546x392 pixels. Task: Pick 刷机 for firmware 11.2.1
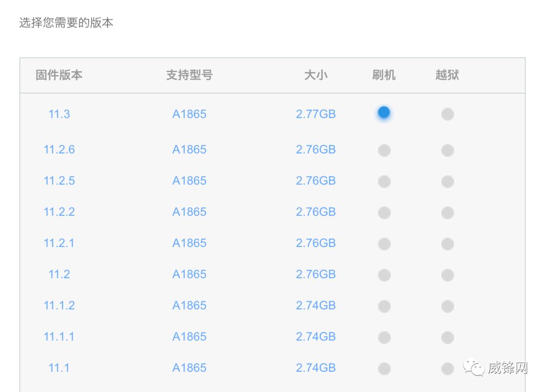coord(384,244)
